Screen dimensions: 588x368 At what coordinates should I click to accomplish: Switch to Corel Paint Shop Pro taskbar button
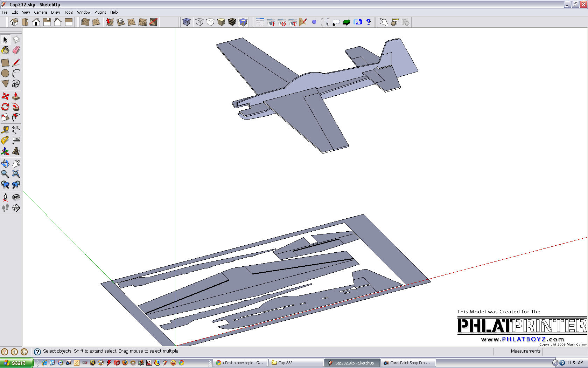tap(407, 363)
